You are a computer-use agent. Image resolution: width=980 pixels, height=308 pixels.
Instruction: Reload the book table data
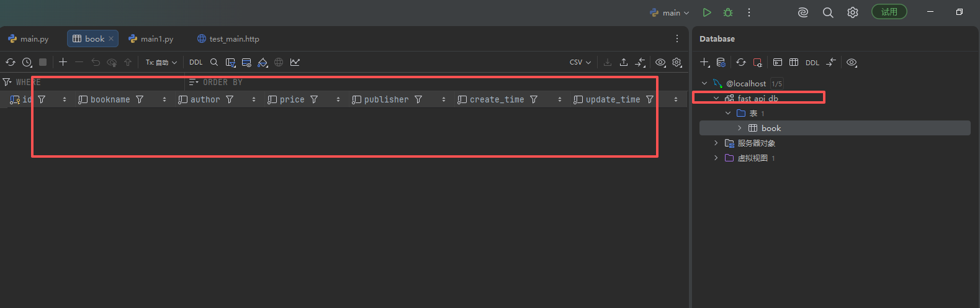tap(11, 62)
